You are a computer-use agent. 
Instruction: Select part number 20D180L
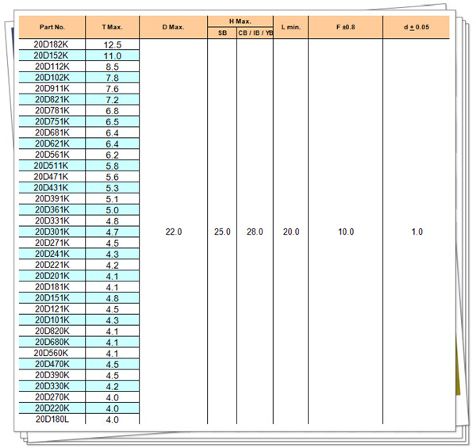pos(52,419)
